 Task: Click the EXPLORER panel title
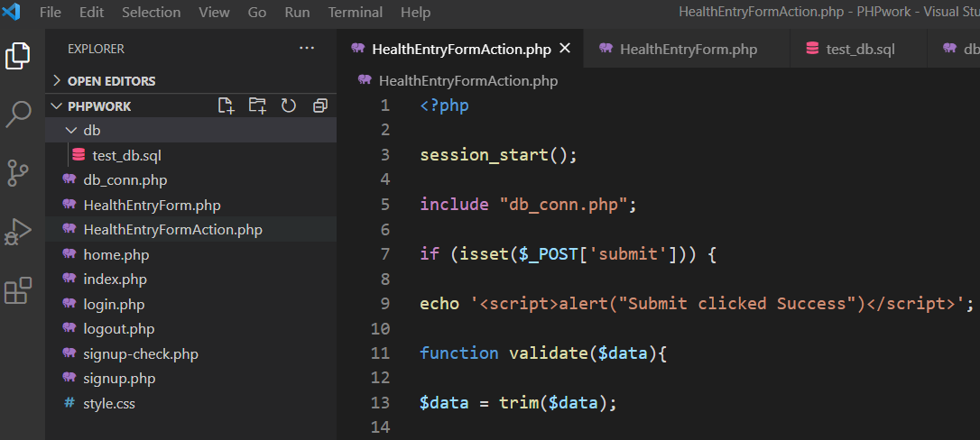point(96,49)
